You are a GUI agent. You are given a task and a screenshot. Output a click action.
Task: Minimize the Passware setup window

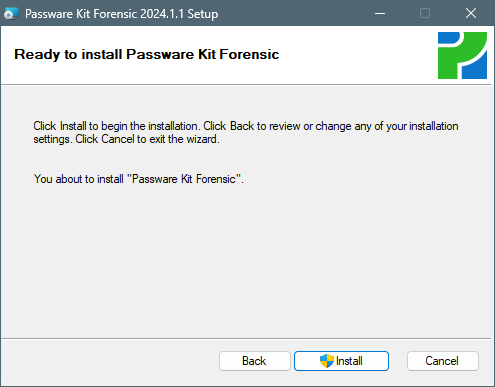[380, 13]
